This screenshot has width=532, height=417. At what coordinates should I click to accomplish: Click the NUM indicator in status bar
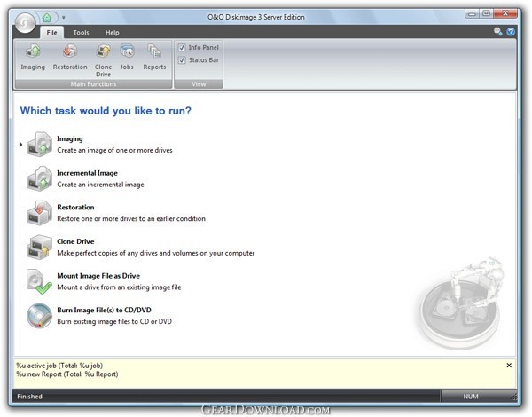pos(471,397)
